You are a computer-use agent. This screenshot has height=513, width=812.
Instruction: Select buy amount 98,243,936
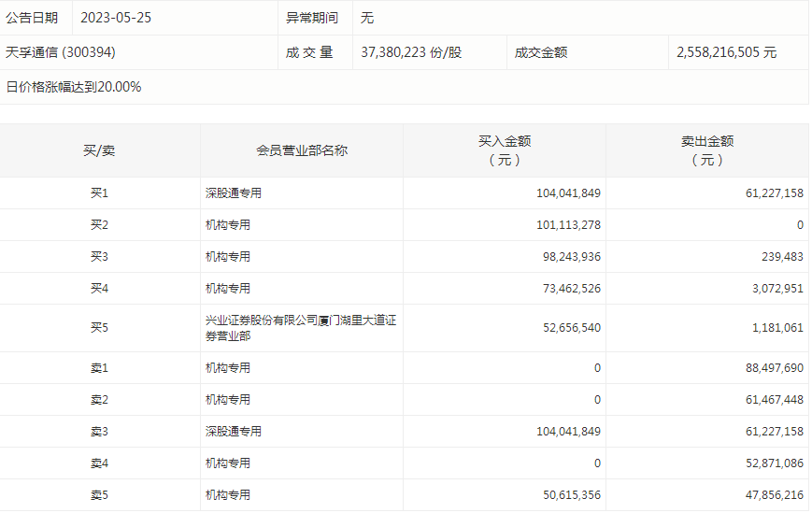coord(572,256)
